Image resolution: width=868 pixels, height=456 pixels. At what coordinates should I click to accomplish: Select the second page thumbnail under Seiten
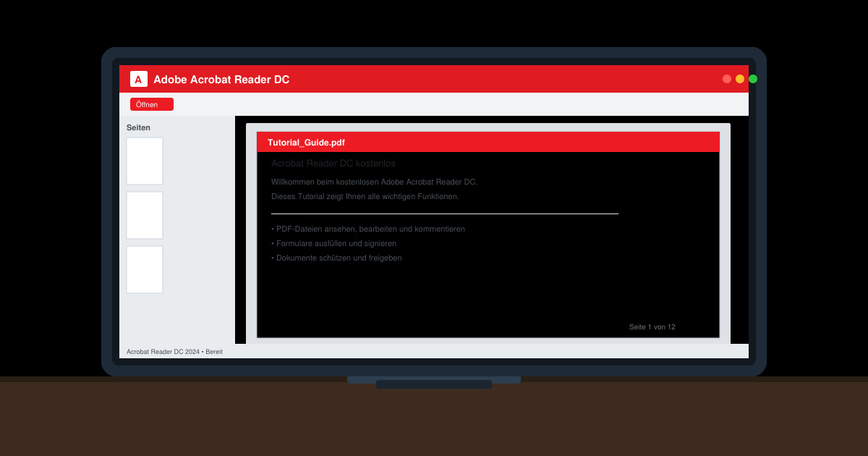click(145, 215)
